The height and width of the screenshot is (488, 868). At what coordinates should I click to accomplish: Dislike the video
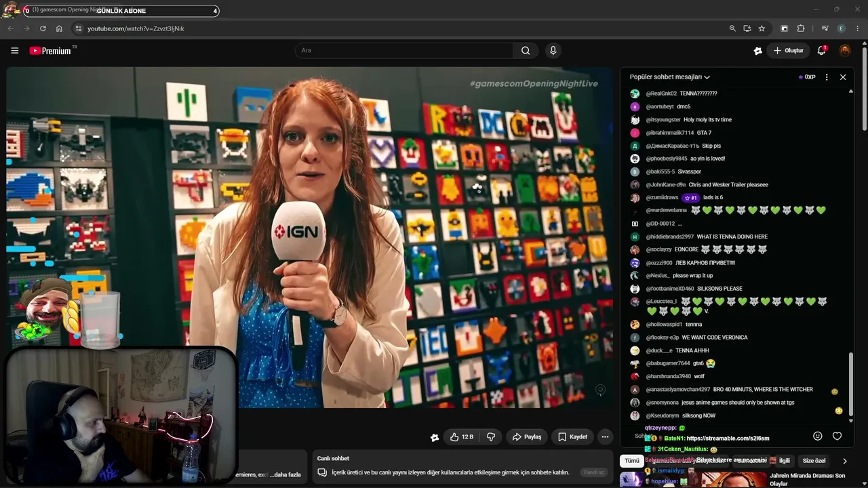coord(491,437)
